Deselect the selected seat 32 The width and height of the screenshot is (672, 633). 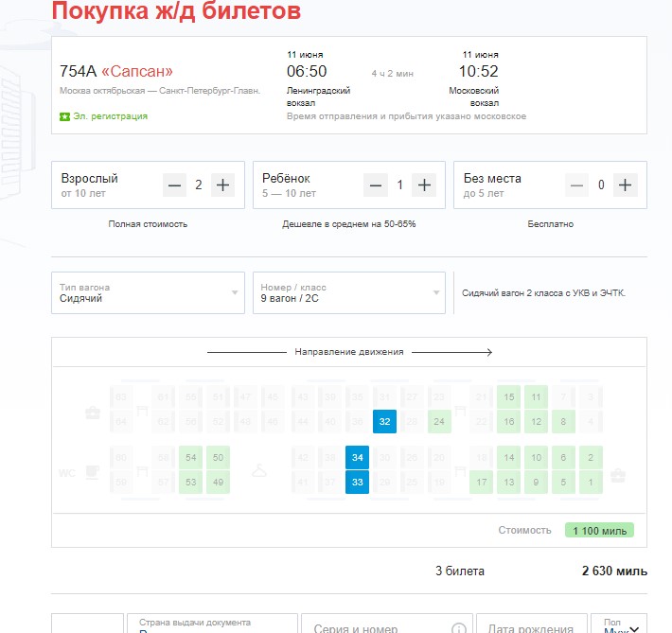pyautogui.click(x=384, y=421)
